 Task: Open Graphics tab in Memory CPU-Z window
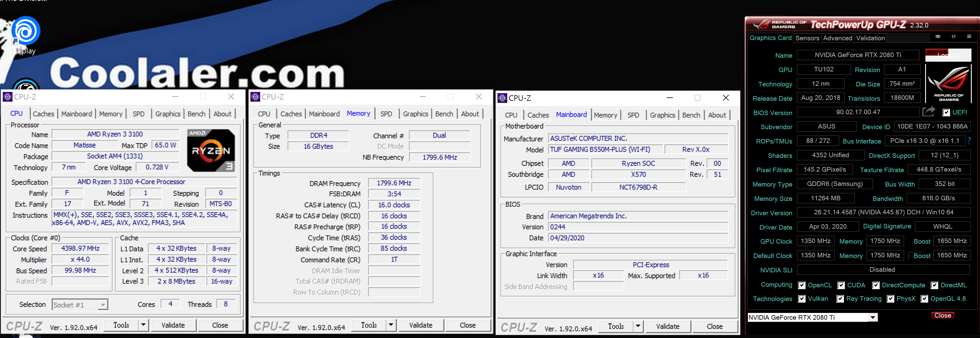pyautogui.click(x=415, y=114)
